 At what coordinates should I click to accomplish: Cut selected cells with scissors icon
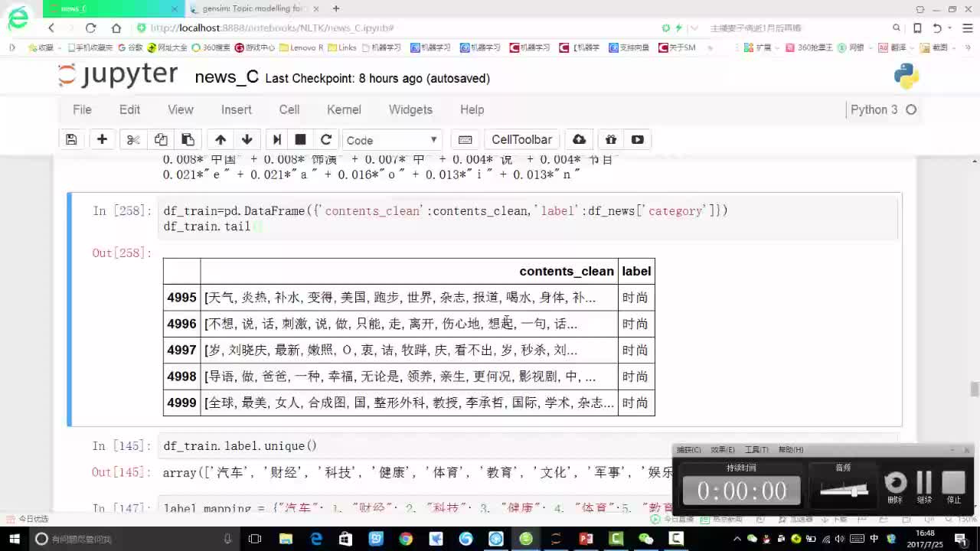(x=133, y=139)
